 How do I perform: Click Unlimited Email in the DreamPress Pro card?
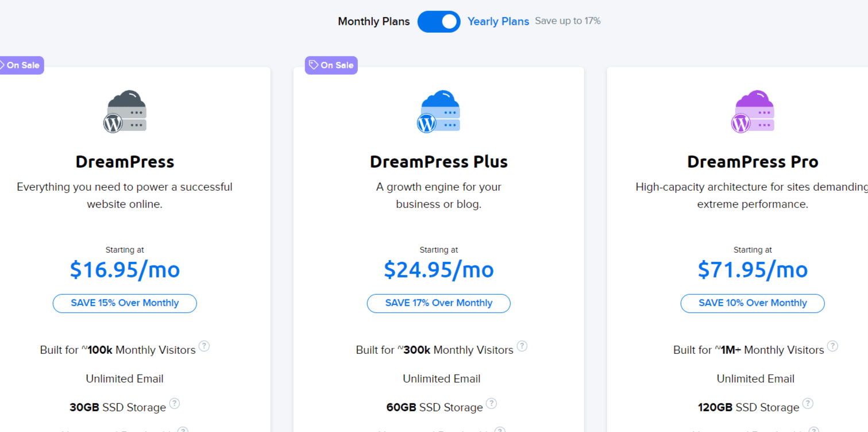click(755, 379)
